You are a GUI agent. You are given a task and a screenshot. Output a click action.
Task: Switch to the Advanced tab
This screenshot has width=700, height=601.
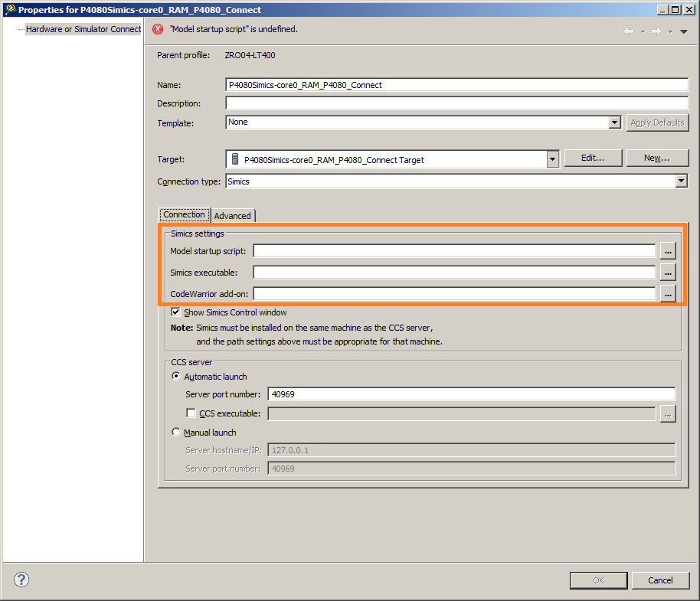coord(233,215)
